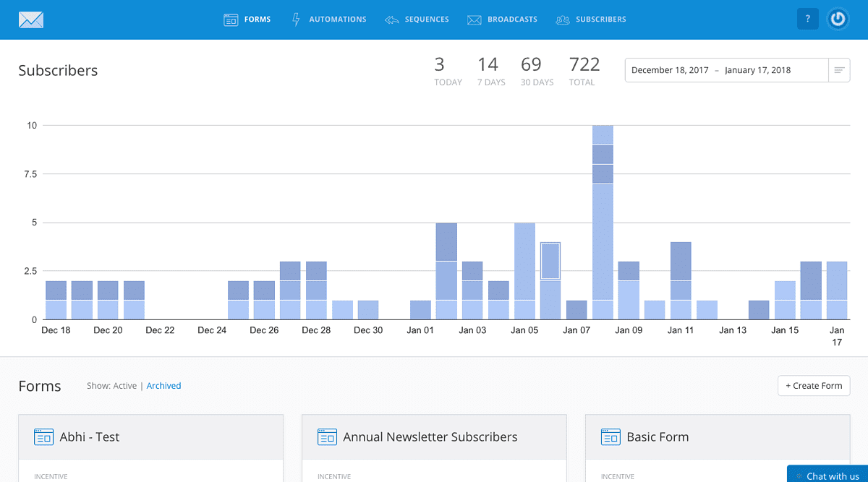This screenshot has width=868, height=482.
Task: Open the account power icon menu
Action: coord(838,20)
